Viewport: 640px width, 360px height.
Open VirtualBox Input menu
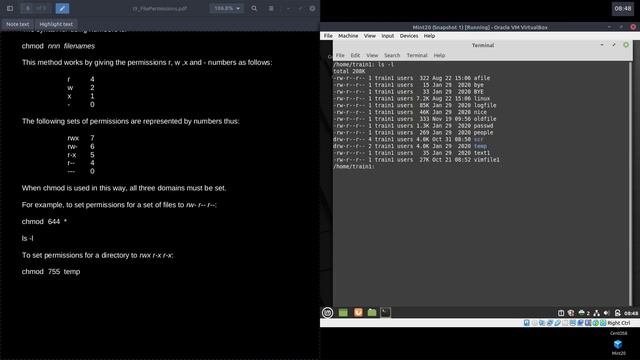click(x=388, y=36)
